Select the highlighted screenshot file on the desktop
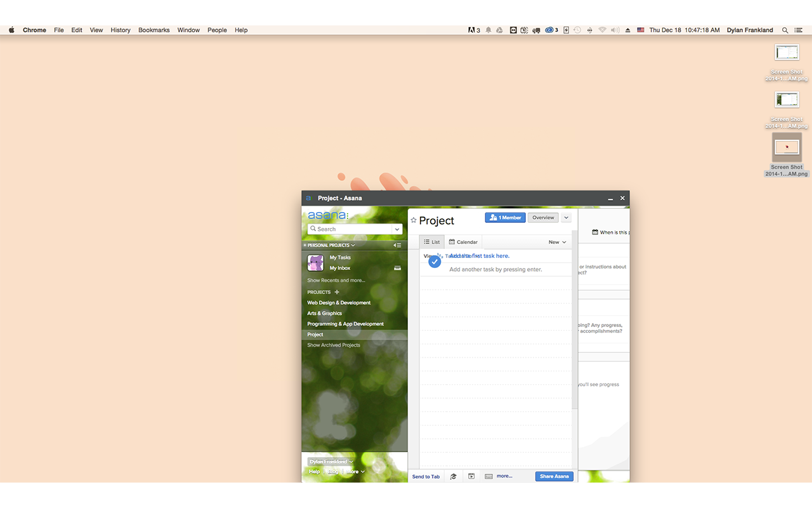 787,155
